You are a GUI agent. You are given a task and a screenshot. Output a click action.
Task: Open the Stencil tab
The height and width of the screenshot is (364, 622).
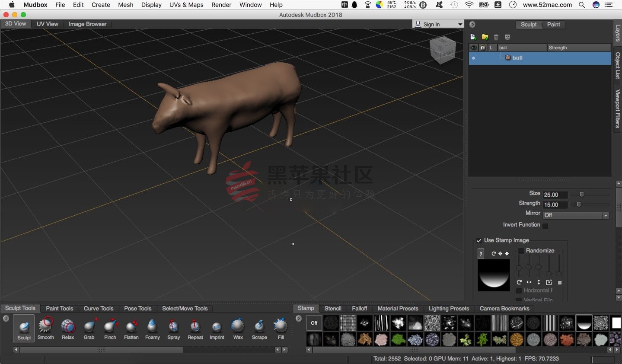click(333, 309)
